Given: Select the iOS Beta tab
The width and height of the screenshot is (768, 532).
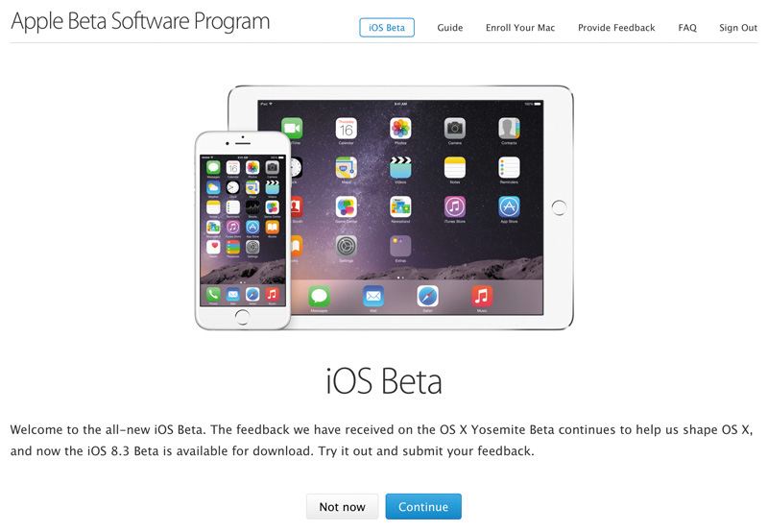Looking at the screenshot, I should pos(387,28).
